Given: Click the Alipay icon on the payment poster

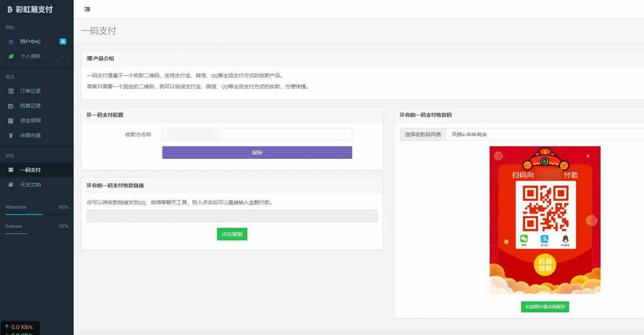Looking at the screenshot, I should tap(545, 239).
